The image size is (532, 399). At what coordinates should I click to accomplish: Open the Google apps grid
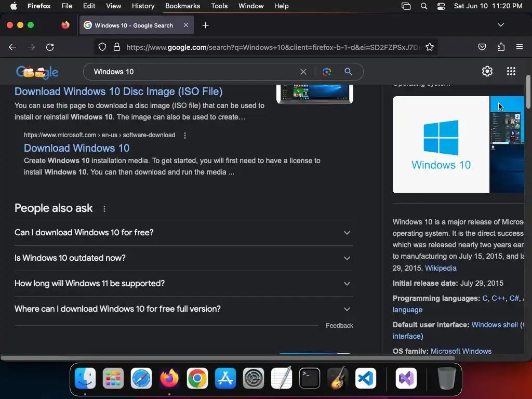point(511,71)
